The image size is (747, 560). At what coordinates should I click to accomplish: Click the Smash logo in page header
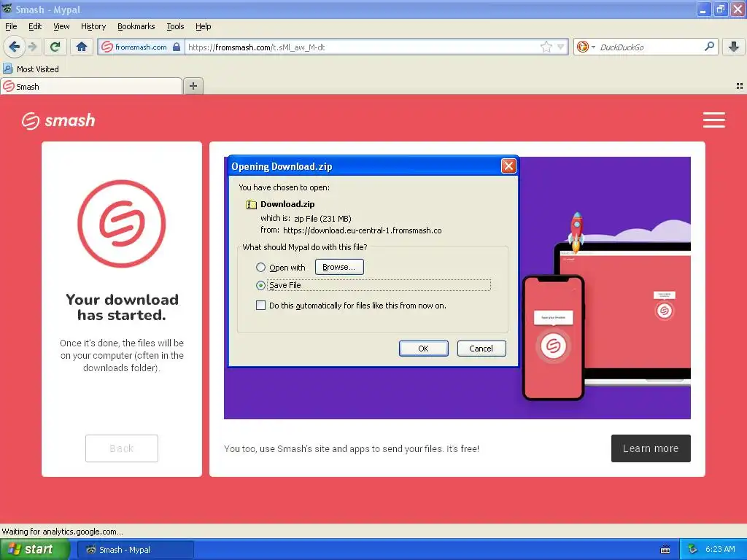tap(58, 120)
